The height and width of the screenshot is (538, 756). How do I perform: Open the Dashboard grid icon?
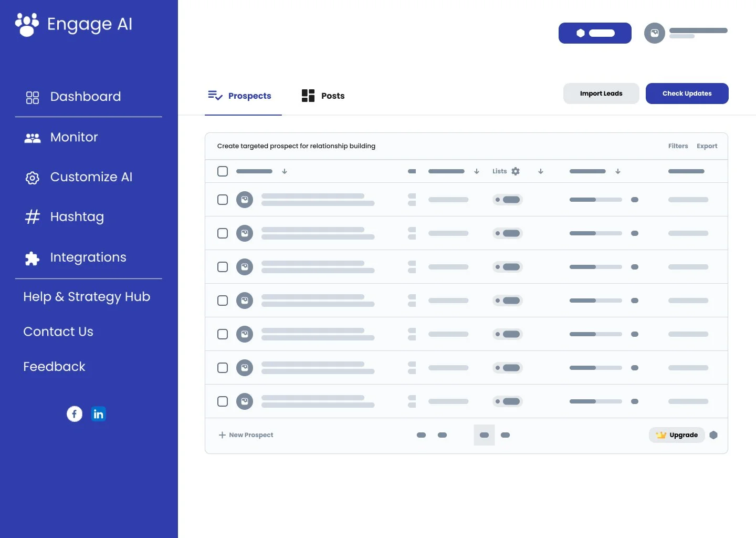click(33, 98)
